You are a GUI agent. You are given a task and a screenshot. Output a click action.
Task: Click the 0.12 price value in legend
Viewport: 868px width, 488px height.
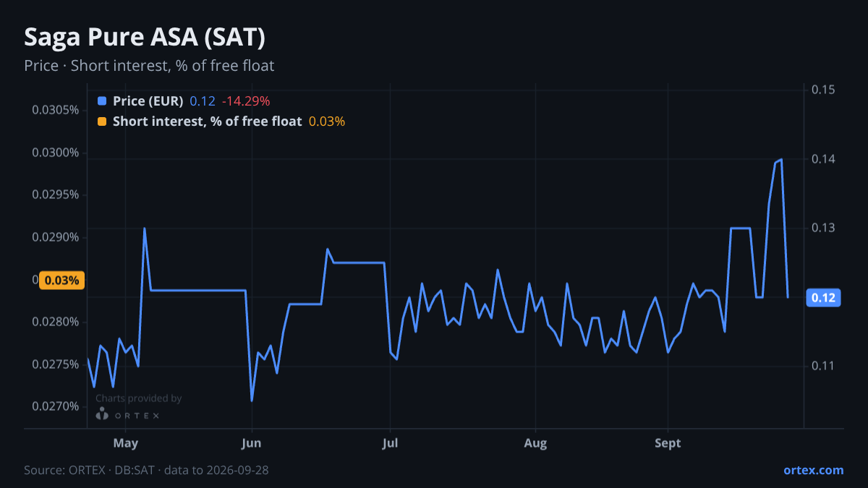pyautogui.click(x=203, y=101)
